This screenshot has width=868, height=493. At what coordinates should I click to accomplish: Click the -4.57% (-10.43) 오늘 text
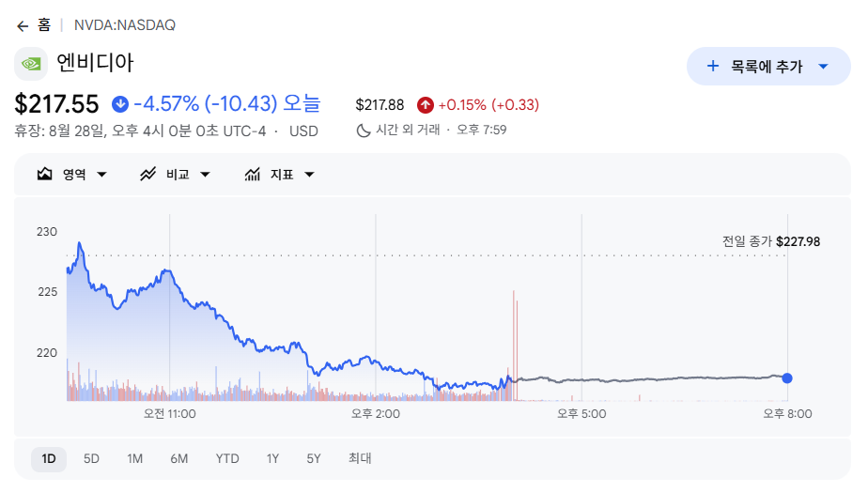pos(227,103)
